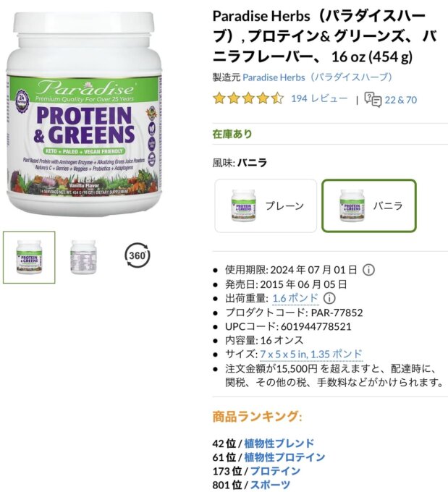Open the 360 degree product view
Image resolution: width=448 pixels, height=492 pixels.
(138, 255)
